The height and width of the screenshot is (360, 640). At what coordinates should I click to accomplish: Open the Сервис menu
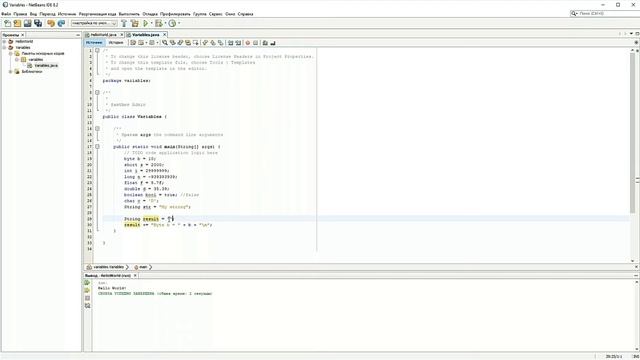tap(216, 14)
